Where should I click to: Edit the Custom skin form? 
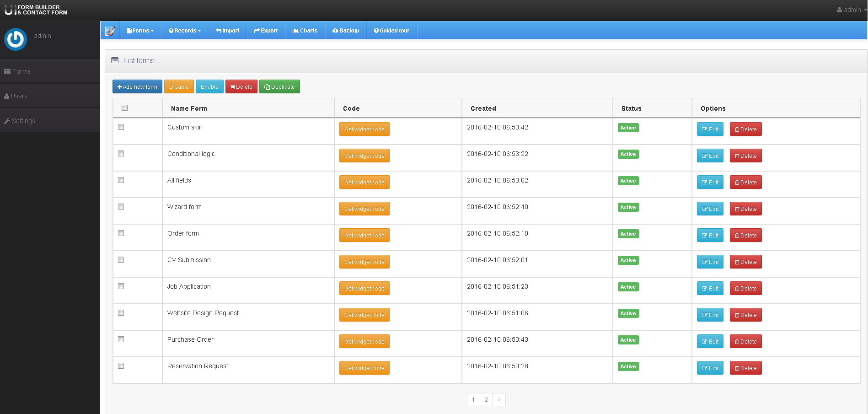tap(710, 129)
